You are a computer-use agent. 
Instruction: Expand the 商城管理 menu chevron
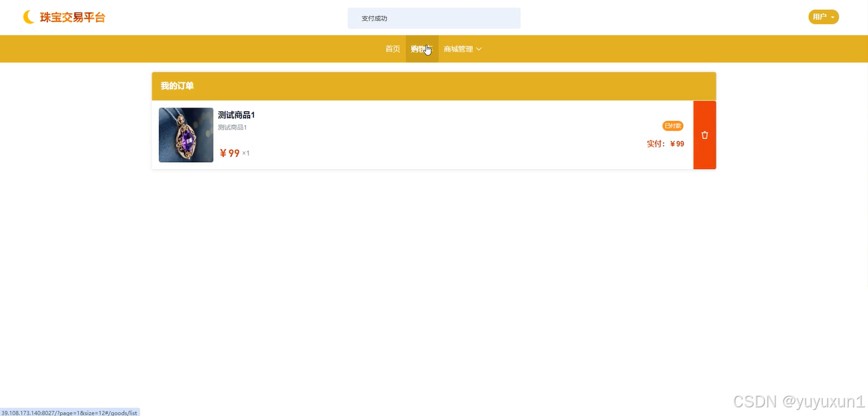[479, 49]
